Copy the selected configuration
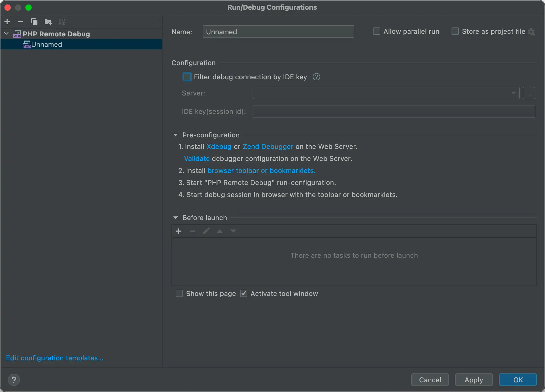 (x=34, y=22)
